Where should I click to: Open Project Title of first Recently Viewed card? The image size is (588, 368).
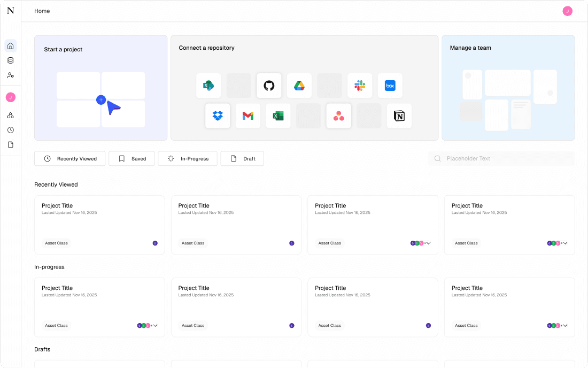[x=57, y=205]
